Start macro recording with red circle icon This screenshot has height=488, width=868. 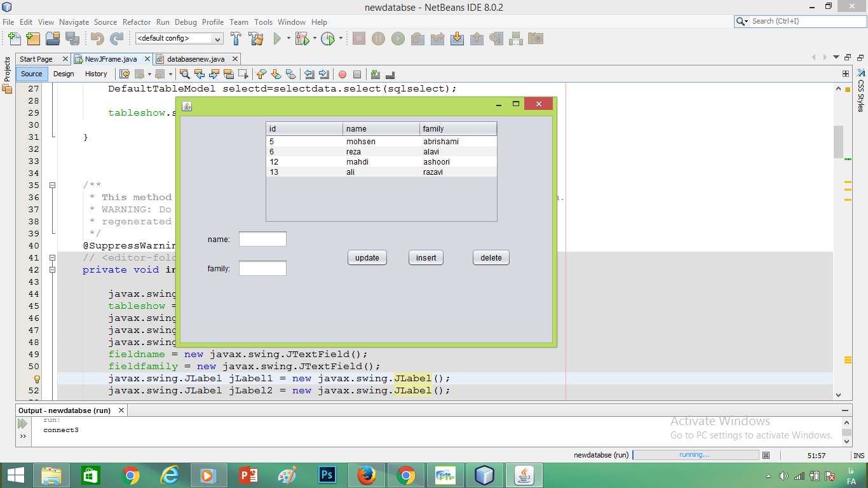coord(342,74)
